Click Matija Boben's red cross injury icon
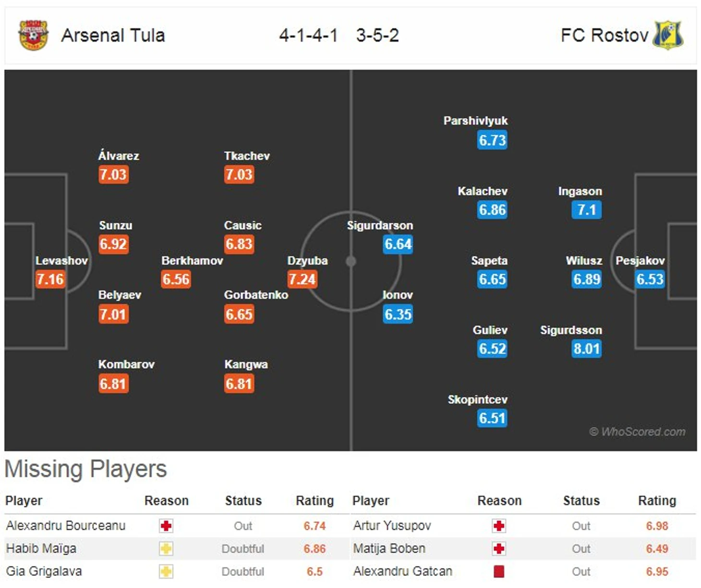This screenshot has height=588, width=701. 499,549
